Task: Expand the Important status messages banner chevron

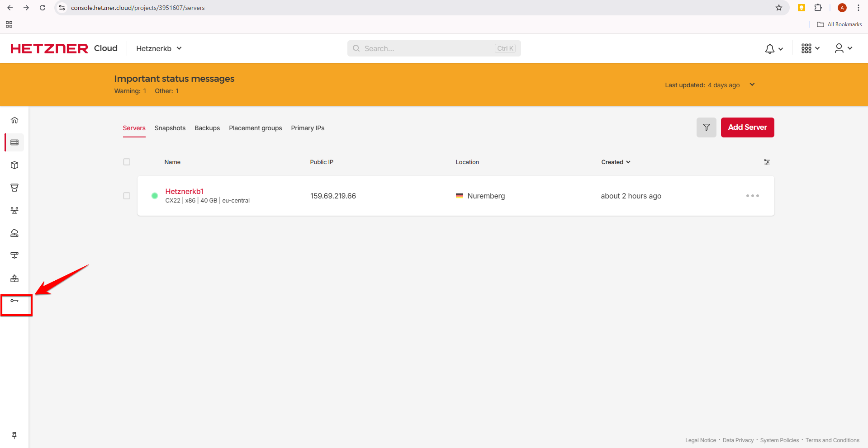Action: (752, 85)
